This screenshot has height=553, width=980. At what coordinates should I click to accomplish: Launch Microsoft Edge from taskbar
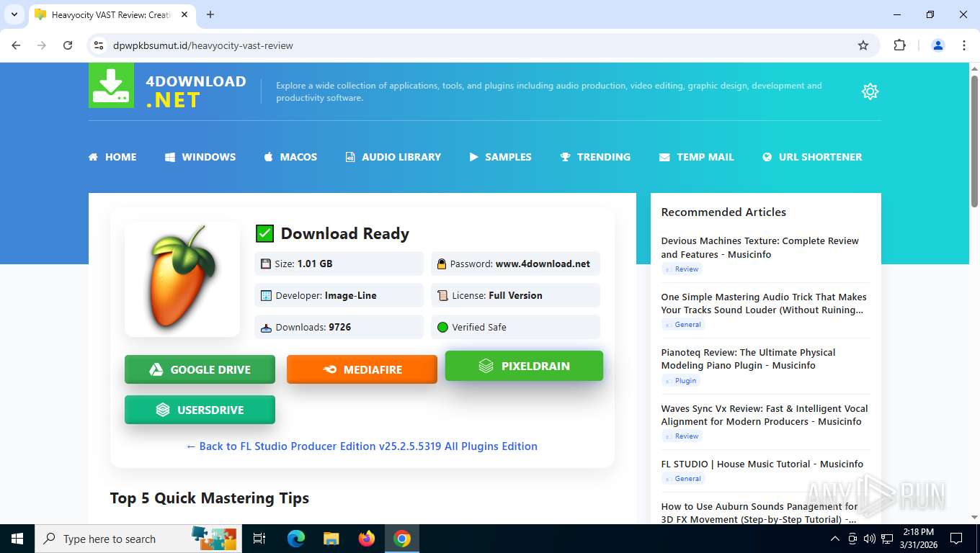(x=295, y=539)
